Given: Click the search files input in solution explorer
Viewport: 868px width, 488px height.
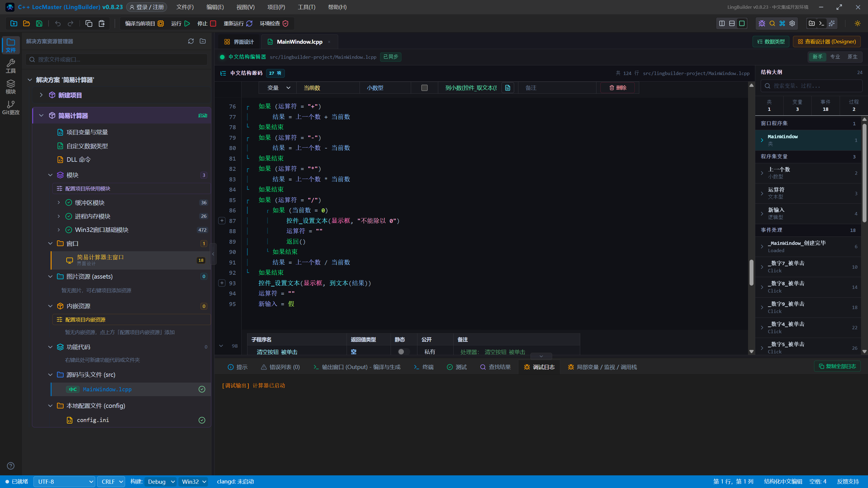Looking at the screenshot, I should (117, 59).
